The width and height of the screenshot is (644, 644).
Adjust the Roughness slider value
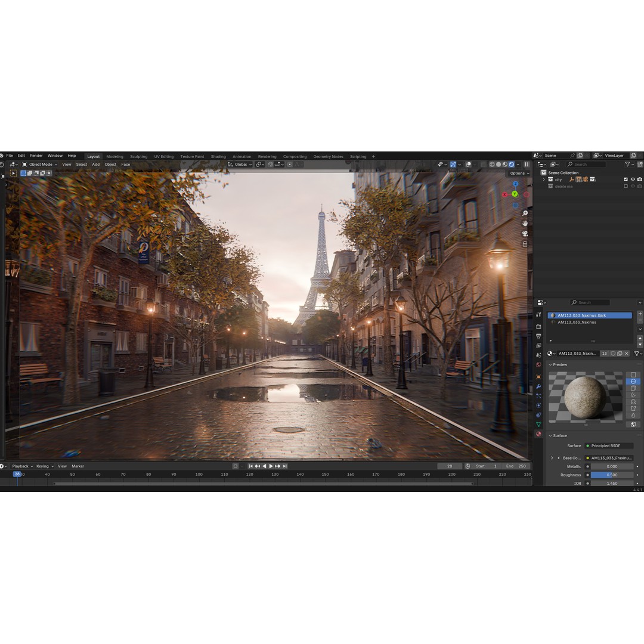611,475
